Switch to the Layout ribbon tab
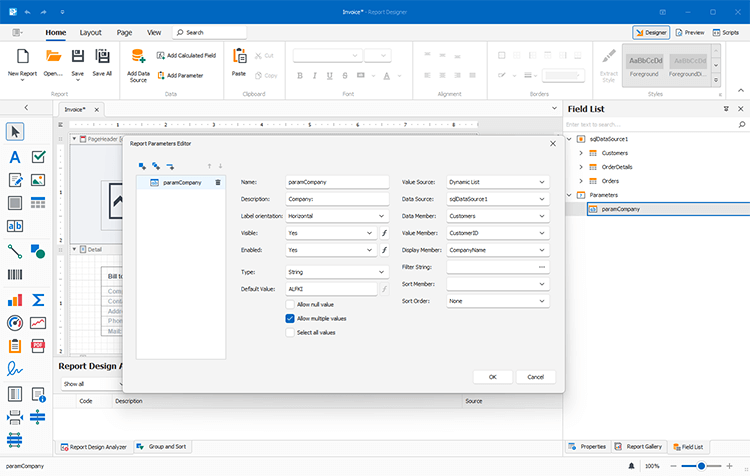 coord(90,32)
